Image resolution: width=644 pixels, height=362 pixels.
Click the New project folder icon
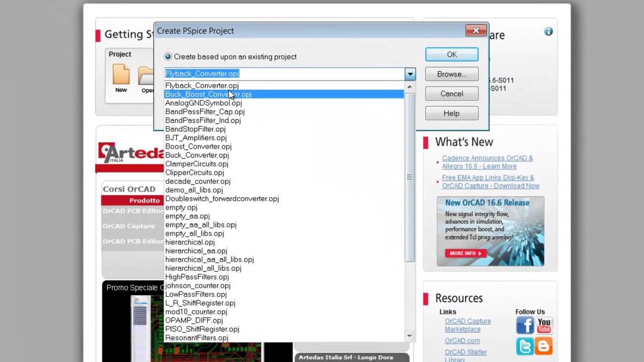click(x=121, y=74)
